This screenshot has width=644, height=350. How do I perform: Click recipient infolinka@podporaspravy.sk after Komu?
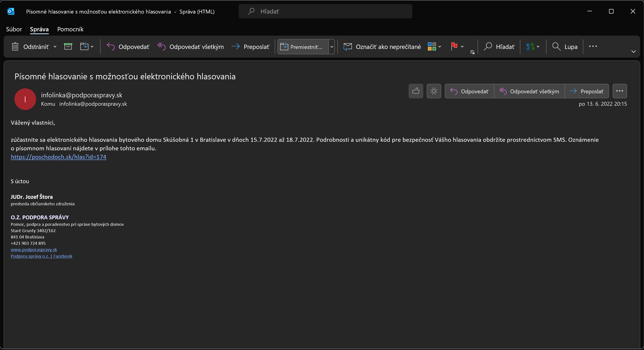click(x=93, y=104)
